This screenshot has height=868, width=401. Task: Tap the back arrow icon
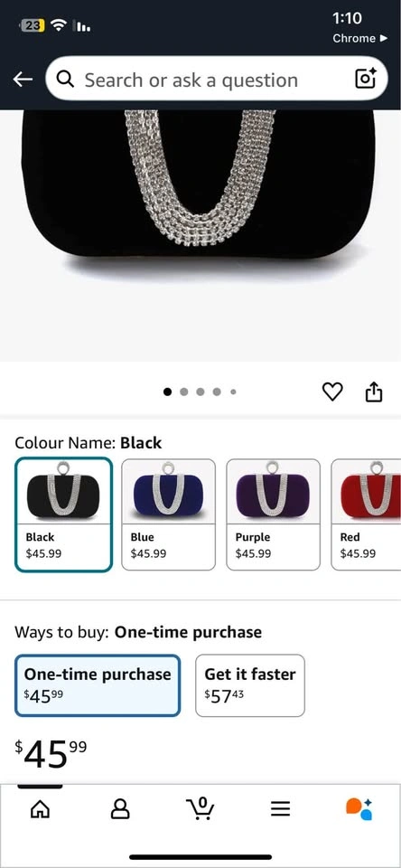pyautogui.click(x=23, y=80)
